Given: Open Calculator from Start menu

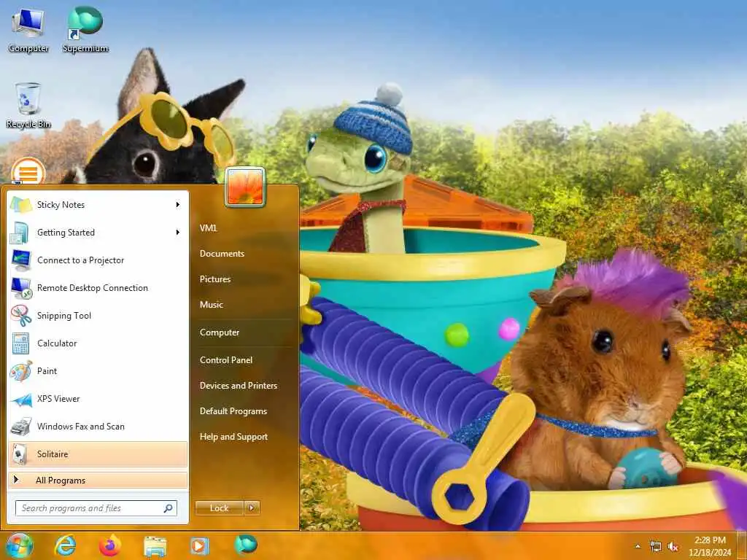Looking at the screenshot, I should (x=98, y=343).
